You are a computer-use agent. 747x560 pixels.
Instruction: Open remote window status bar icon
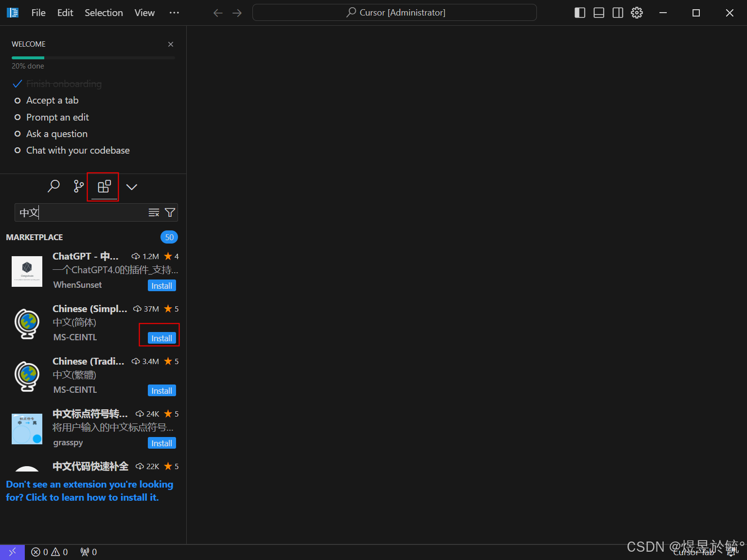coord(12,552)
